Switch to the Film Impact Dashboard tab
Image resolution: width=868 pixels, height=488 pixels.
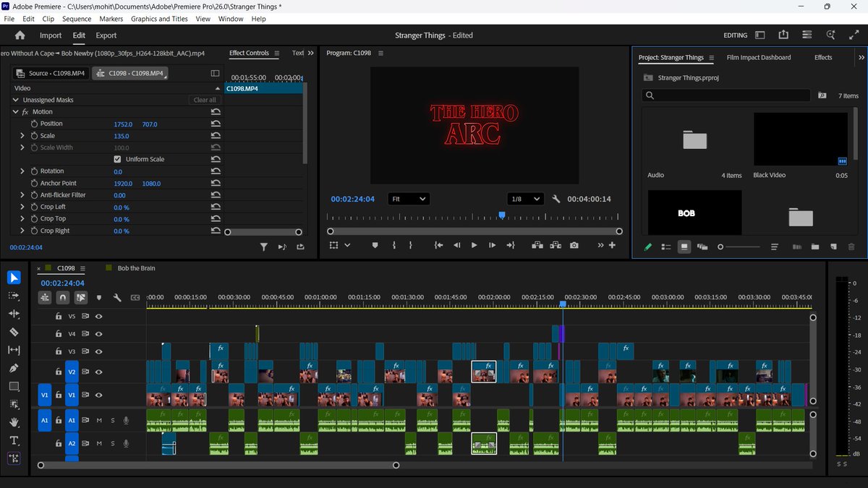pyautogui.click(x=759, y=57)
